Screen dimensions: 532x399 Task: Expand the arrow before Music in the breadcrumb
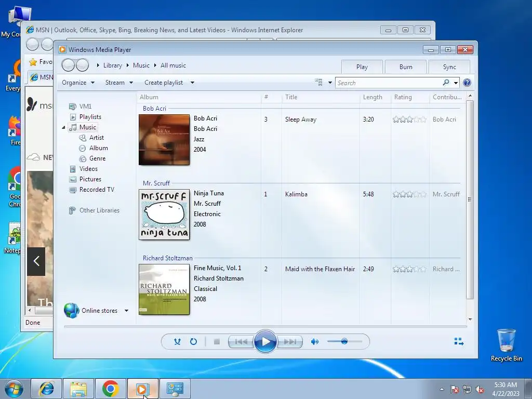coord(128,65)
